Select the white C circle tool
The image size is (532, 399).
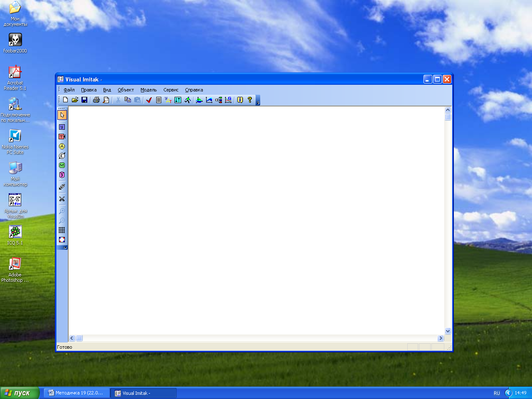pos(62,156)
